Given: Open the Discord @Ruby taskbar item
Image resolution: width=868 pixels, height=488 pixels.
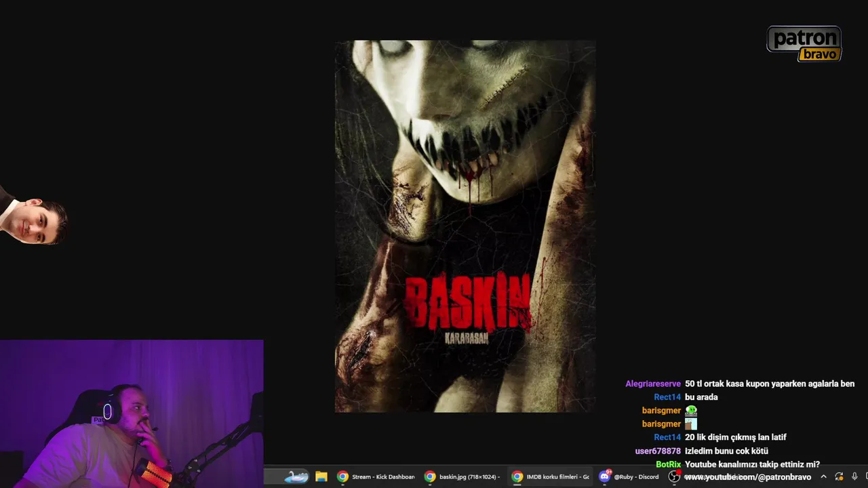Looking at the screenshot, I should (x=630, y=476).
